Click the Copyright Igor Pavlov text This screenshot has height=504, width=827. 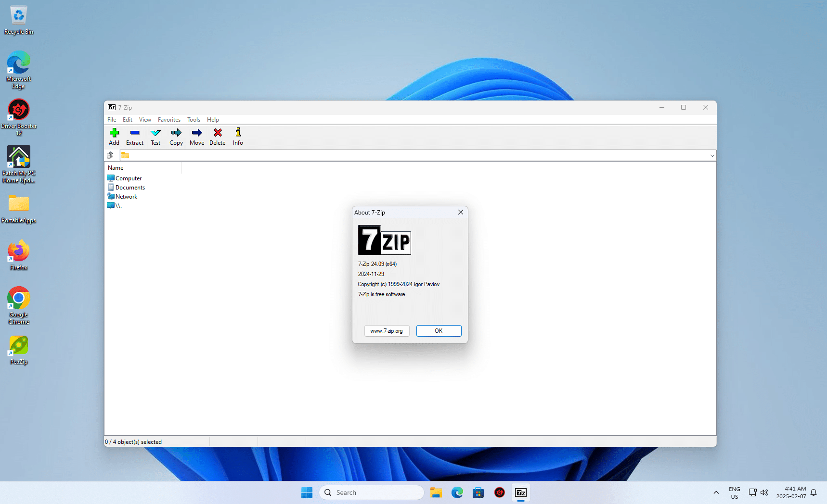click(x=399, y=284)
